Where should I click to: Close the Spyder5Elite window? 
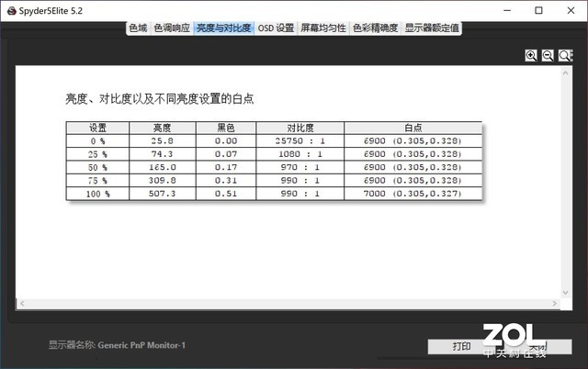point(571,10)
